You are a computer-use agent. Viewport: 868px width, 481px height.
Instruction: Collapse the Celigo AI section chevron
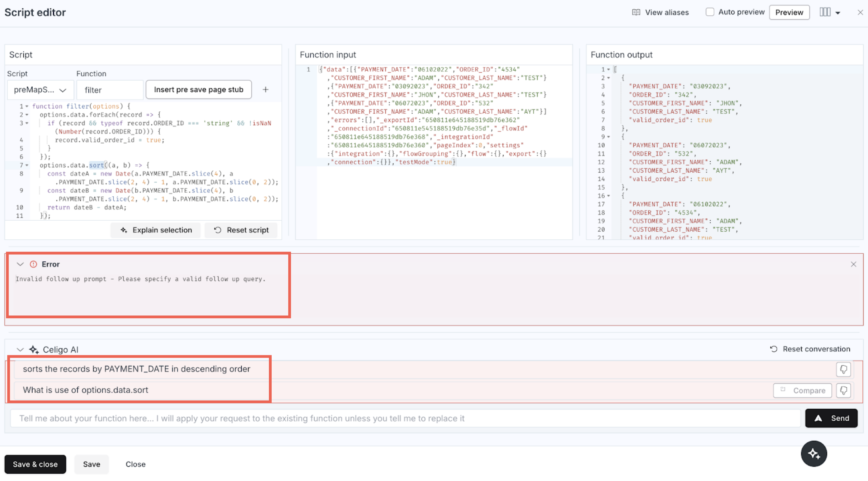[x=20, y=349]
